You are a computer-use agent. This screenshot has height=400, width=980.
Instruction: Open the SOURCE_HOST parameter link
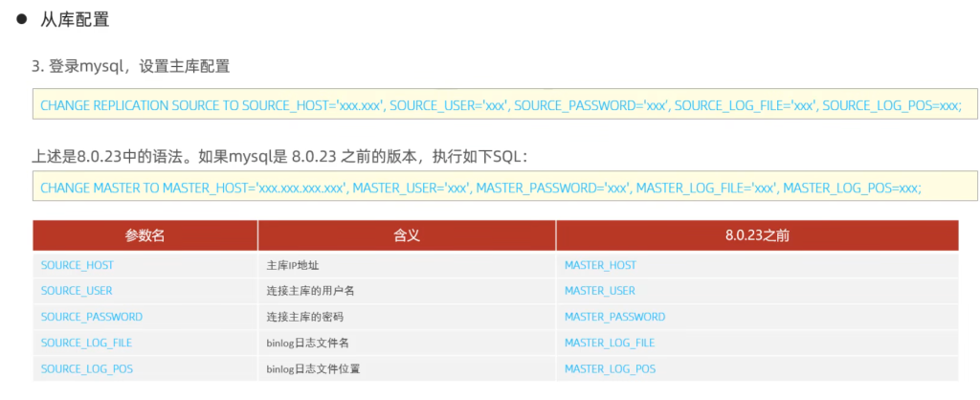tap(77, 265)
